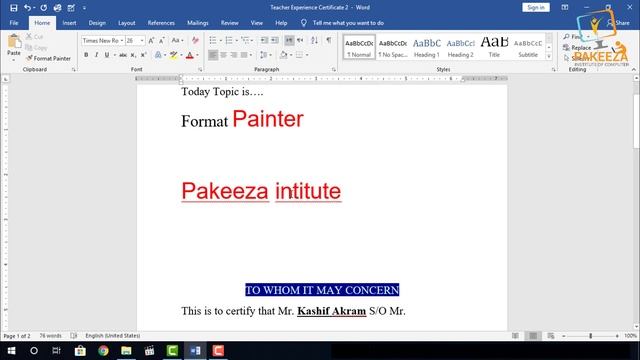The height and width of the screenshot is (360, 640).
Task: Save the document from Quick Access
Action: (x=13, y=7)
